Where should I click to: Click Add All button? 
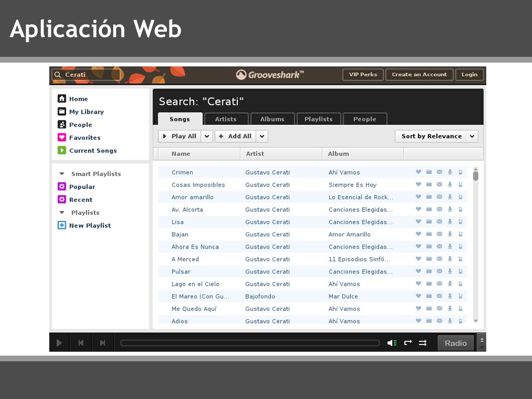235,136
